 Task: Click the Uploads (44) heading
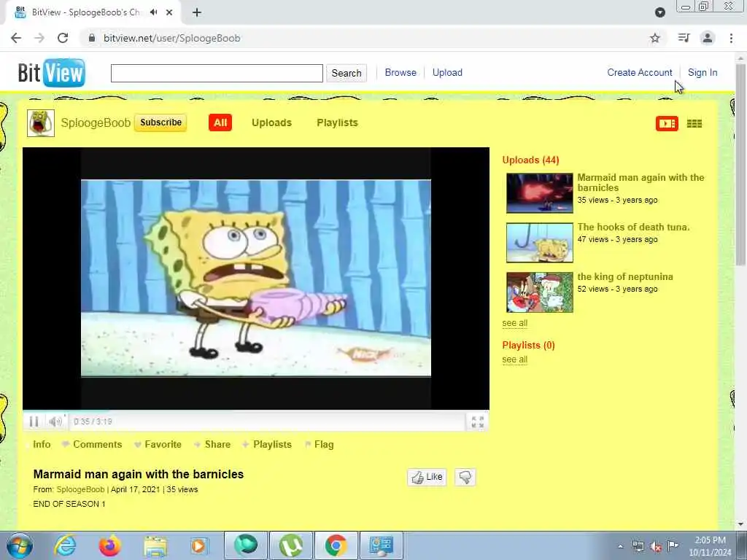pos(530,160)
